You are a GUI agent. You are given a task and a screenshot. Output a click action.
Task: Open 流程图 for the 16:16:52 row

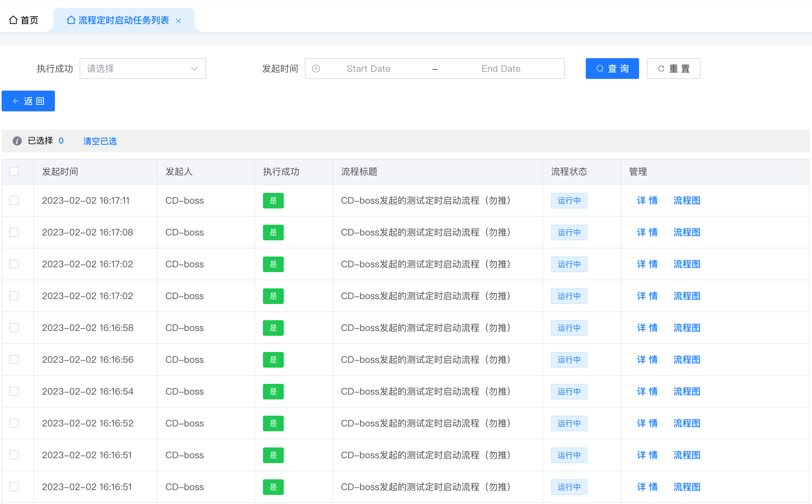click(x=687, y=423)
